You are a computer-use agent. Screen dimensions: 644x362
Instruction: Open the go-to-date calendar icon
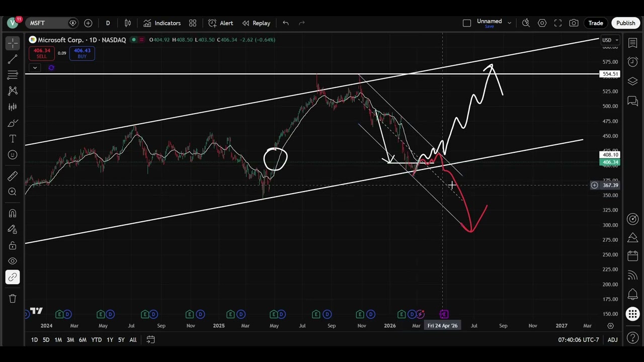(150, 340)
